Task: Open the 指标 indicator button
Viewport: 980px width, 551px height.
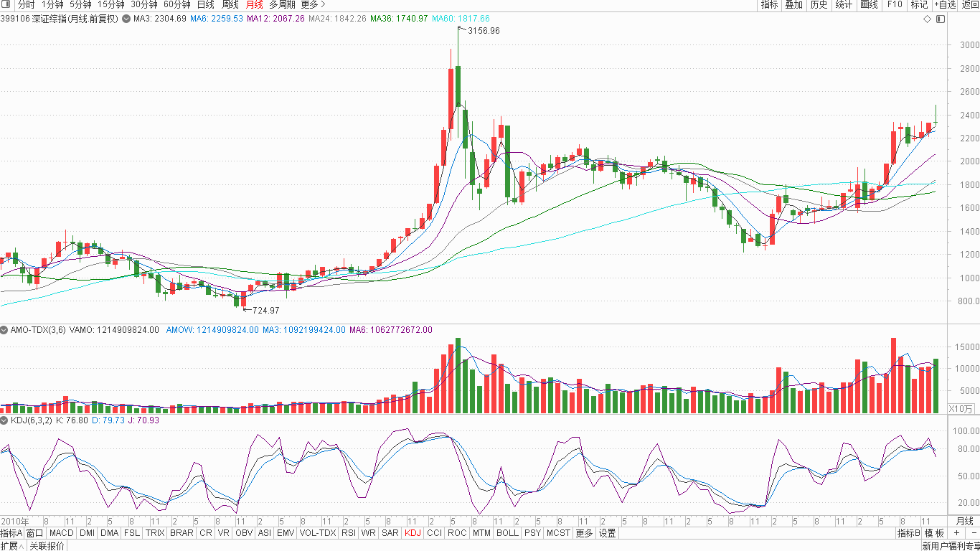Action: 769,4
